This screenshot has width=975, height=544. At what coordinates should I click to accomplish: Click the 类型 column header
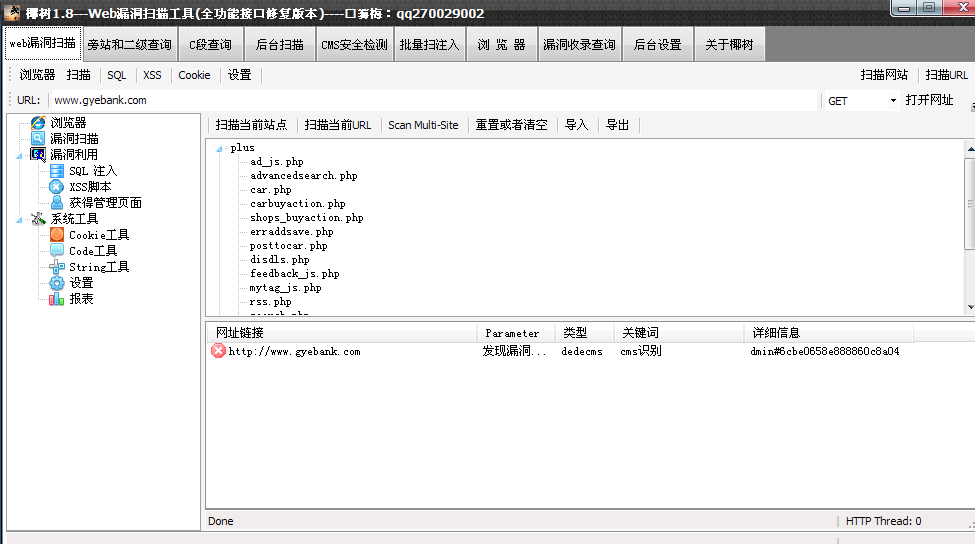(x=585, y=333)
